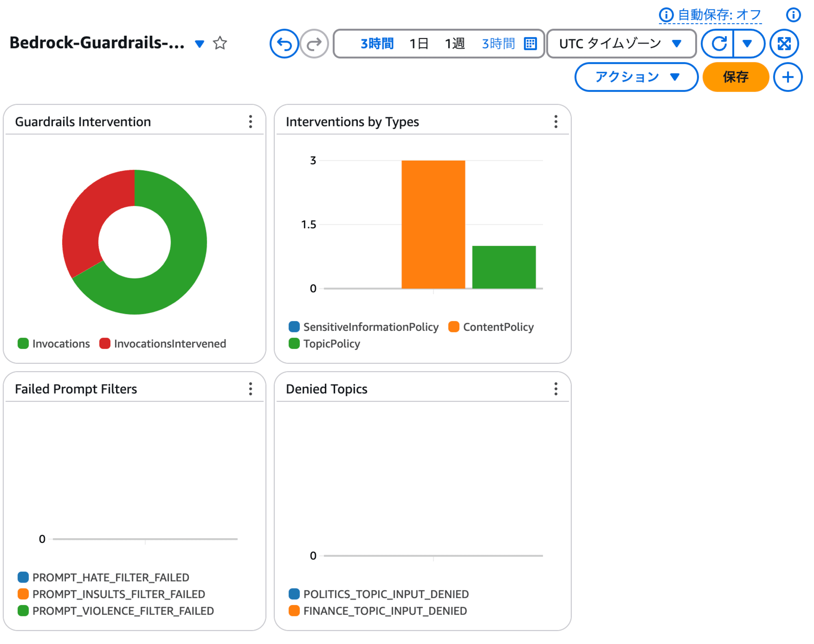Toggle POLITICS_TOPIC_INPUT_DENIED legend swatch

(x=294, y=594)
